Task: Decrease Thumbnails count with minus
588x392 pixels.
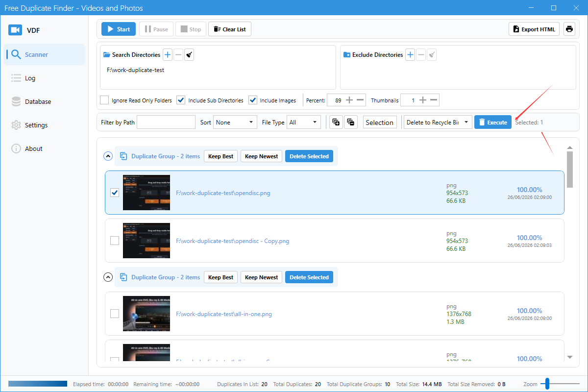Action: 435,100
